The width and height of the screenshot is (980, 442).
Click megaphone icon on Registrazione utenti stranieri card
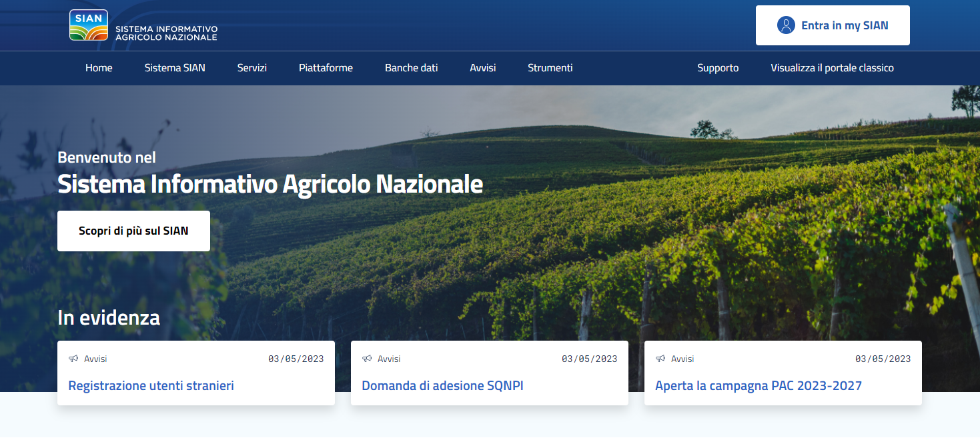(73, 359)
